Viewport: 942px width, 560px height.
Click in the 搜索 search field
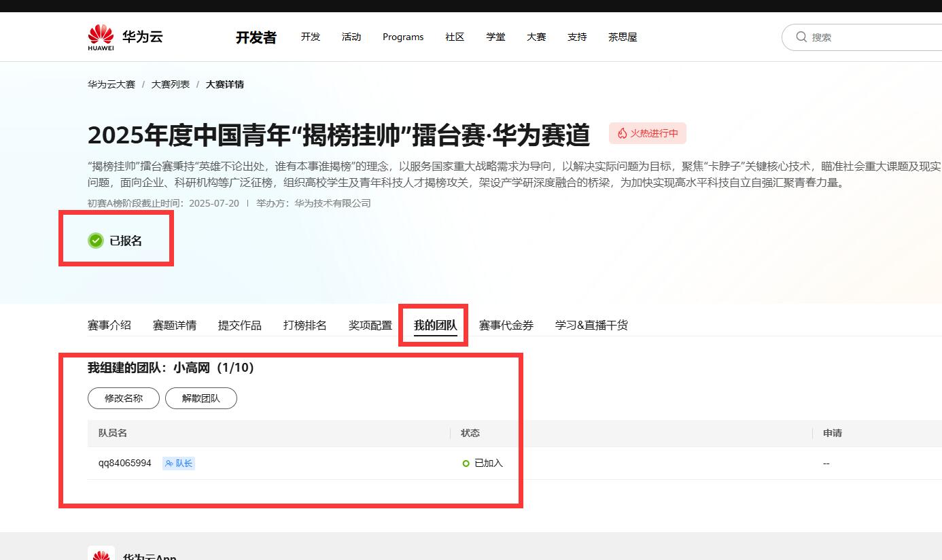(862, 37)
